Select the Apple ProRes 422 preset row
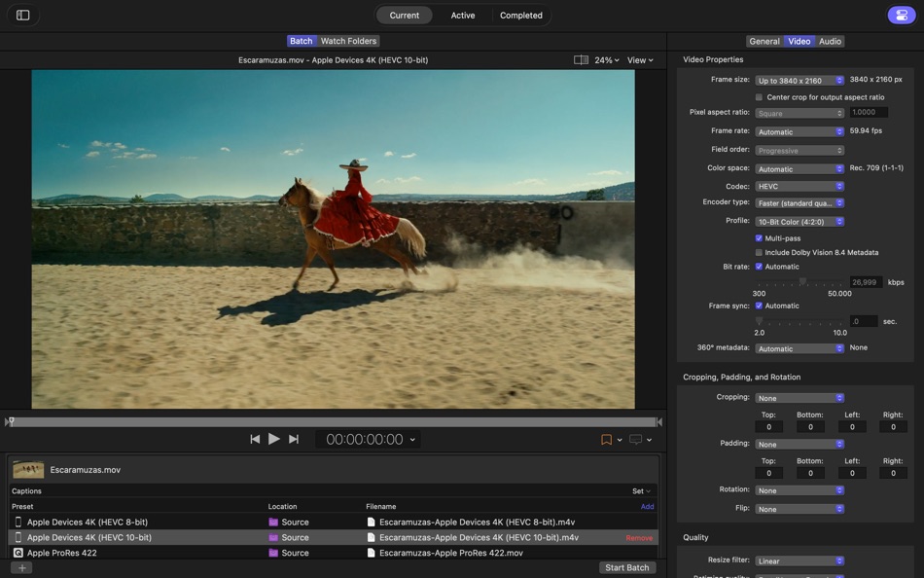924x578 pixels. 333,553
